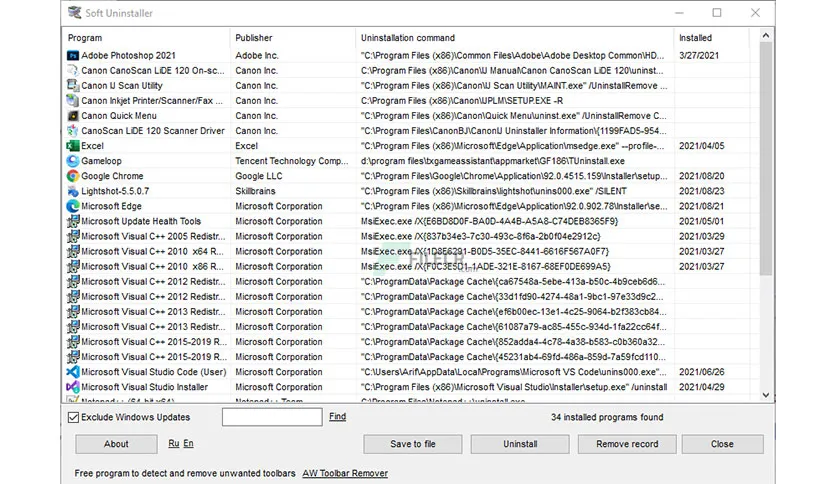The width and height of the screenshot is (836, 484).
Task: Click the search text field
Action: (272, 417)
